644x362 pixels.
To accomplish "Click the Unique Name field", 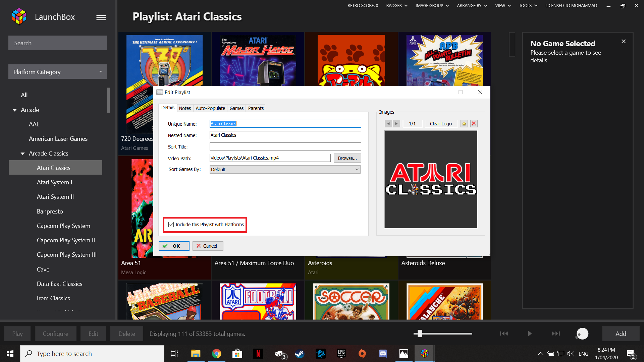I will point(285,124).
